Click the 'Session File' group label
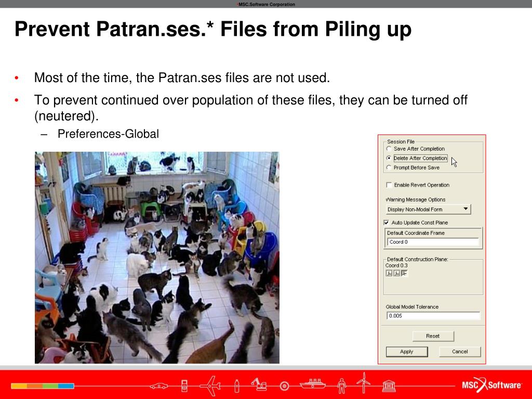The width and height of the screenshot is (532, 399). tap(401, 141)
